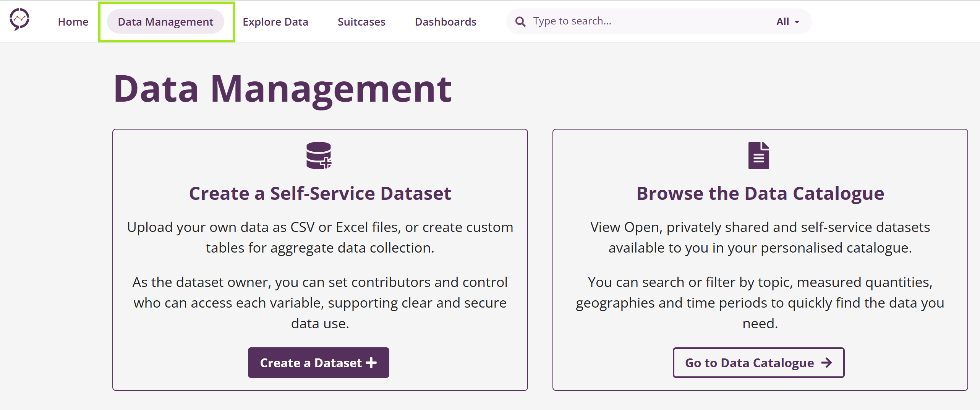Open the Explore Data section

pyautogui.click(x=275, y=22)
